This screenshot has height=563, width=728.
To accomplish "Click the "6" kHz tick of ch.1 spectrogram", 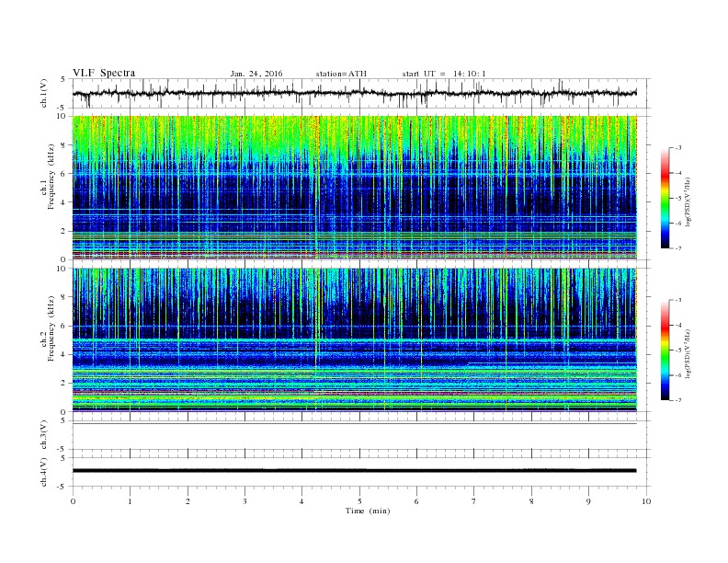I will 64,173.
